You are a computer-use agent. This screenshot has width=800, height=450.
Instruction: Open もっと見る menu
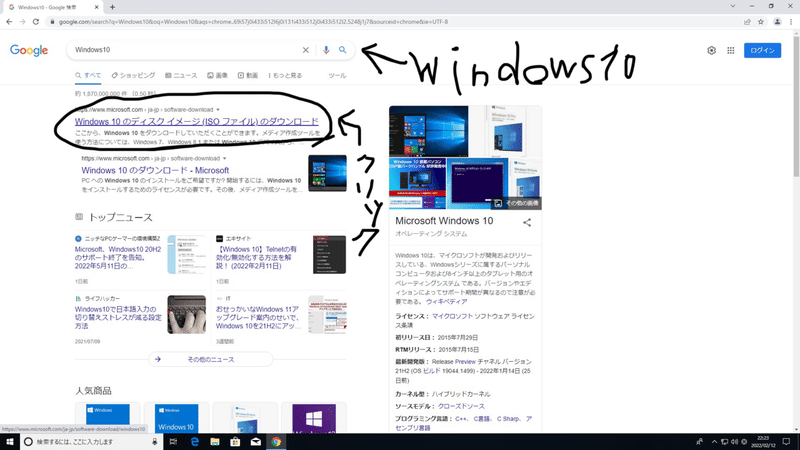pos(285,76)
